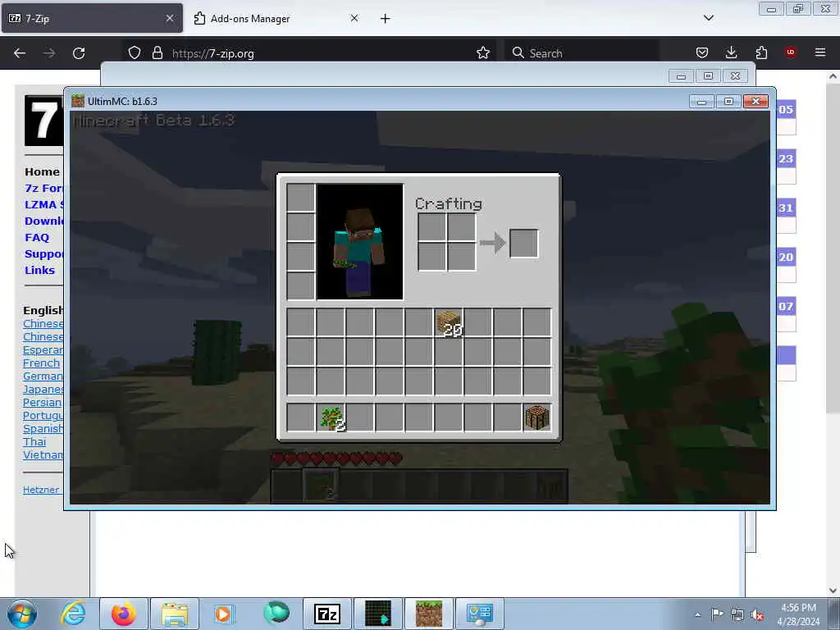The height and width of the screenshot is (630, 840).
Task: Open the network tray icon
Action: coord(737,614)
